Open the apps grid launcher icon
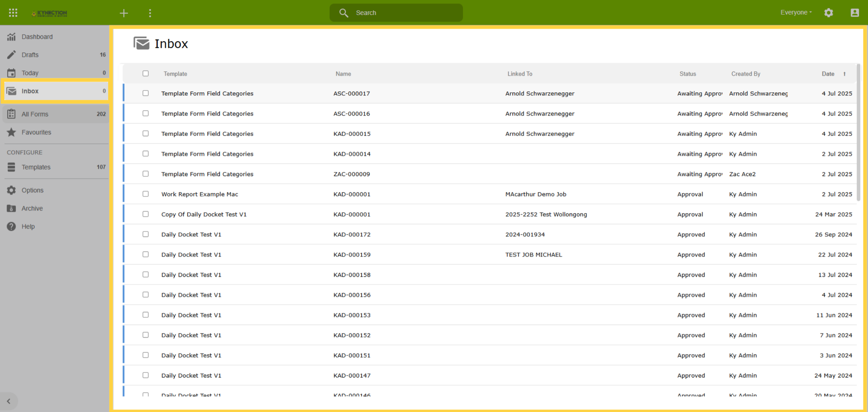Viewport: 868px width, 412px height. (x=13, y=13)
